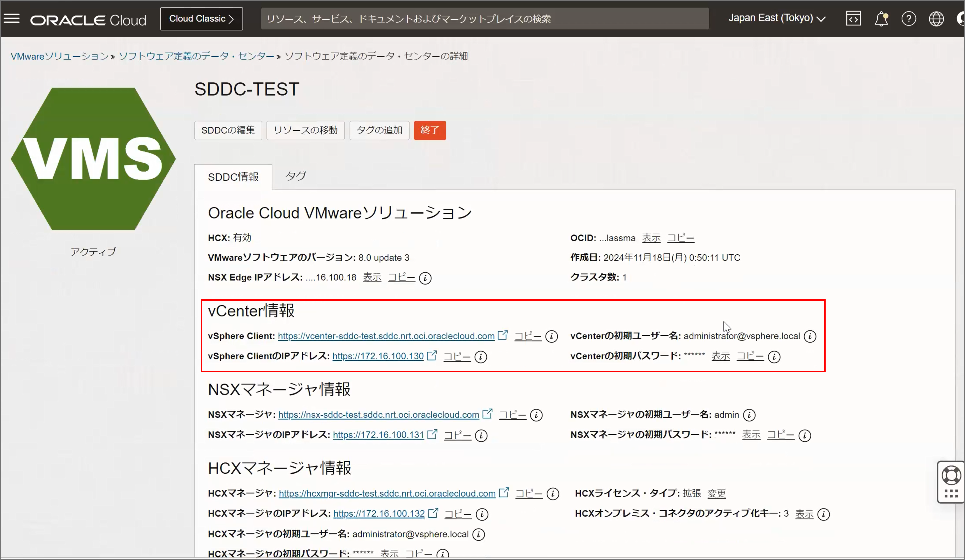The image size is (965, 560).
Task: Open the https://172.16.100.131 link
Action: click(378, 435)
